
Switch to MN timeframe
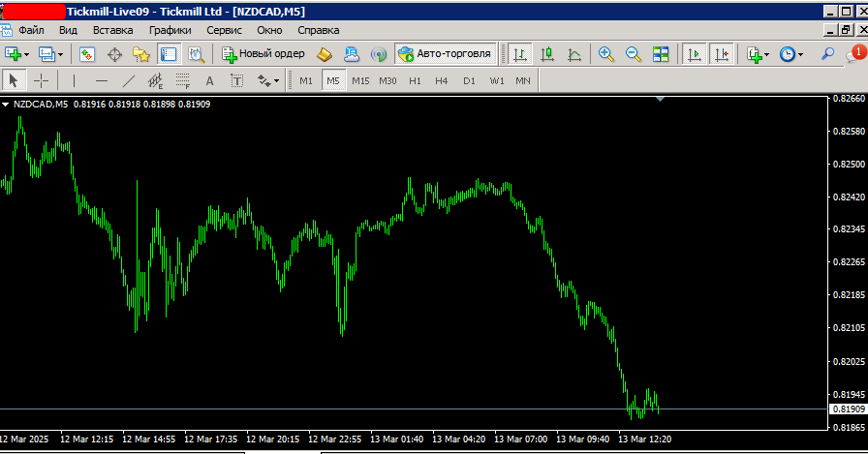pos(523,80)
